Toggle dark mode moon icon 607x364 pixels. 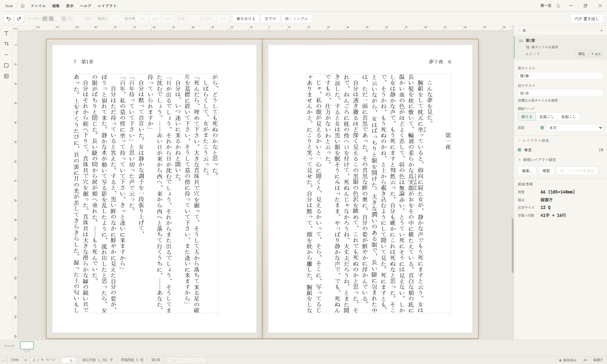click(x=559, y=6)
